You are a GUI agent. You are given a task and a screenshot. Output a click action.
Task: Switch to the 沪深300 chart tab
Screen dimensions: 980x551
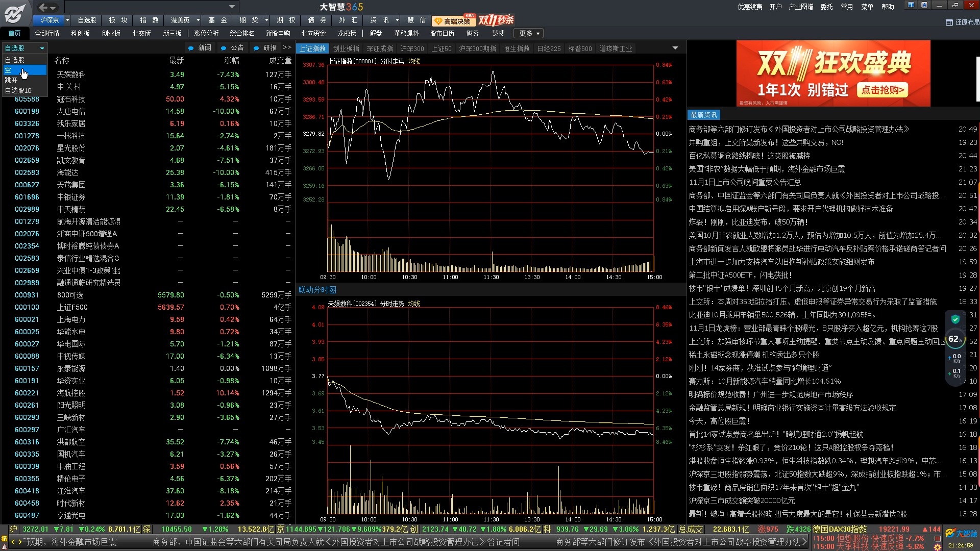pos(412,48)
